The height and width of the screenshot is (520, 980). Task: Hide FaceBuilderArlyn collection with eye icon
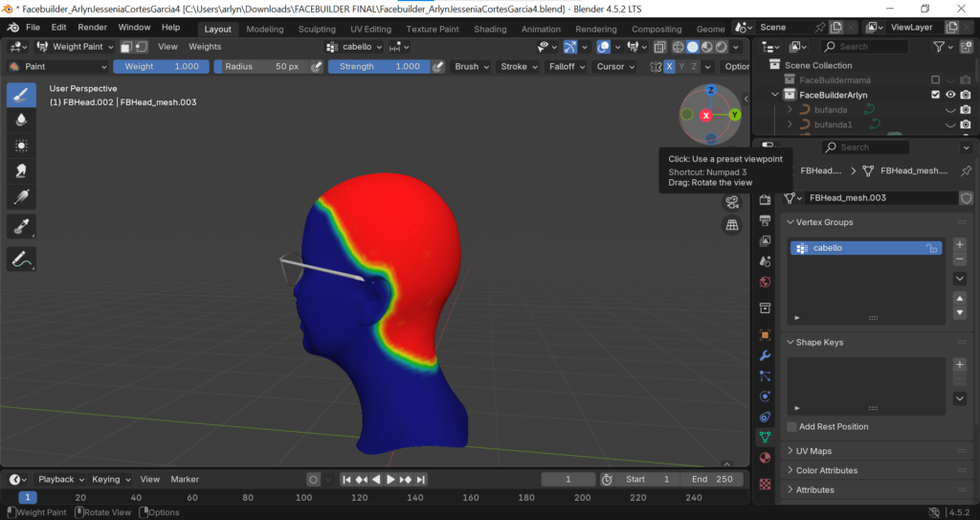coord(950,95)
